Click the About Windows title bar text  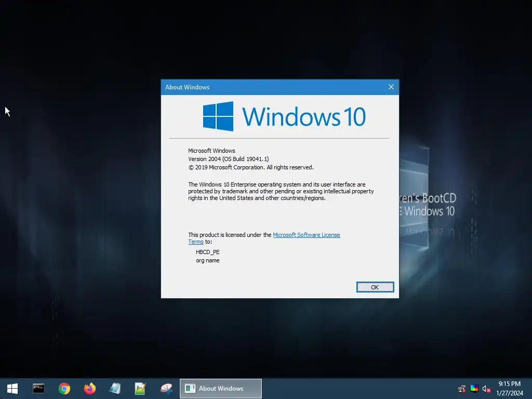[x=187, y=87]
